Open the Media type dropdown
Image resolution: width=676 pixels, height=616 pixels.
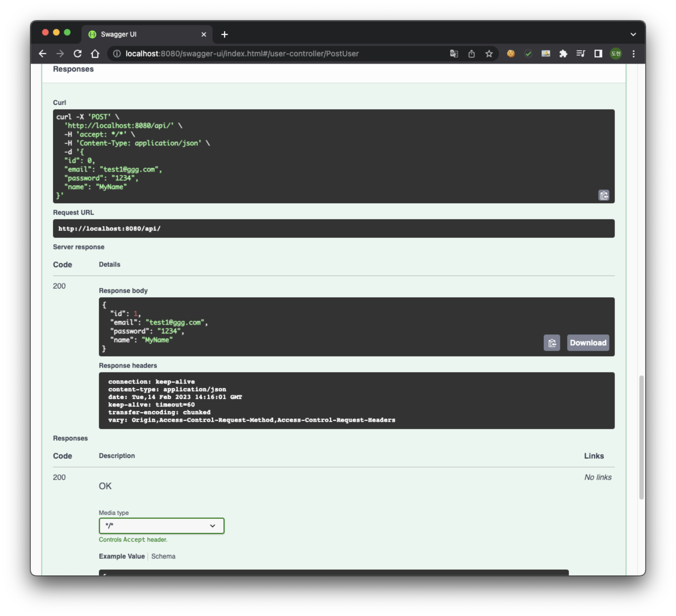pyautogui.click(x=161, y=526)
